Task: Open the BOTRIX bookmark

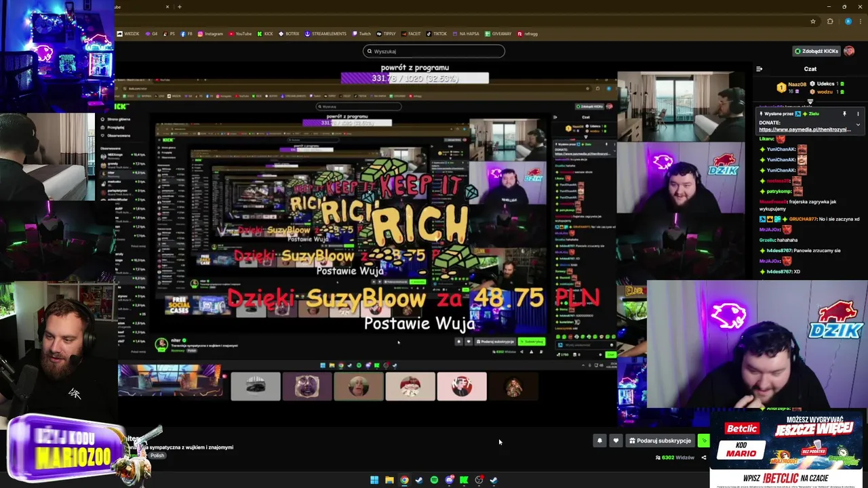Action: point(289,33)
